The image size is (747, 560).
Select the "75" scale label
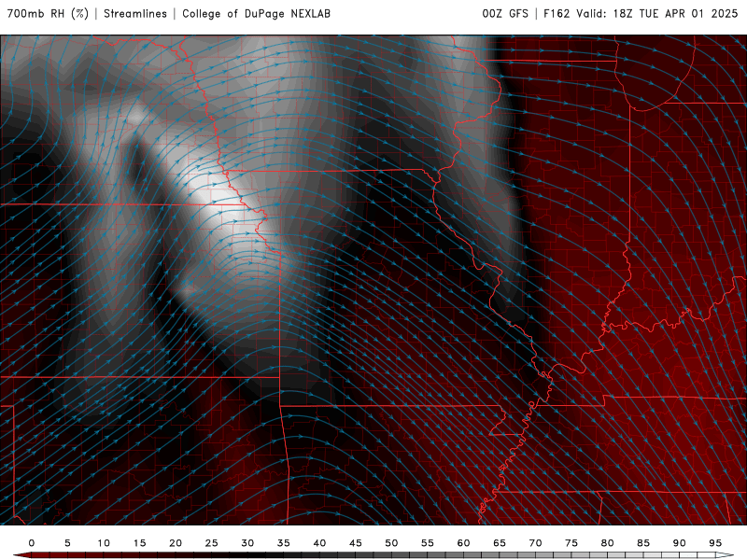coord(571,543)
